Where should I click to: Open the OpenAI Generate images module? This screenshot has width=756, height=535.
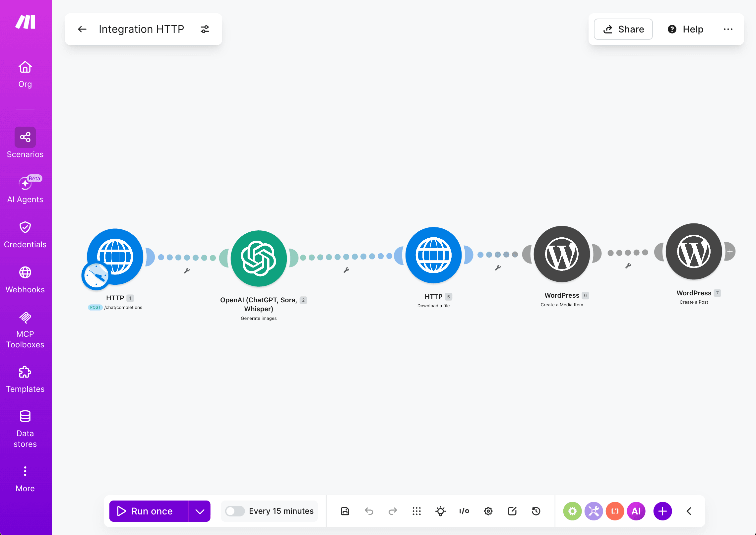tap(259, 259)
